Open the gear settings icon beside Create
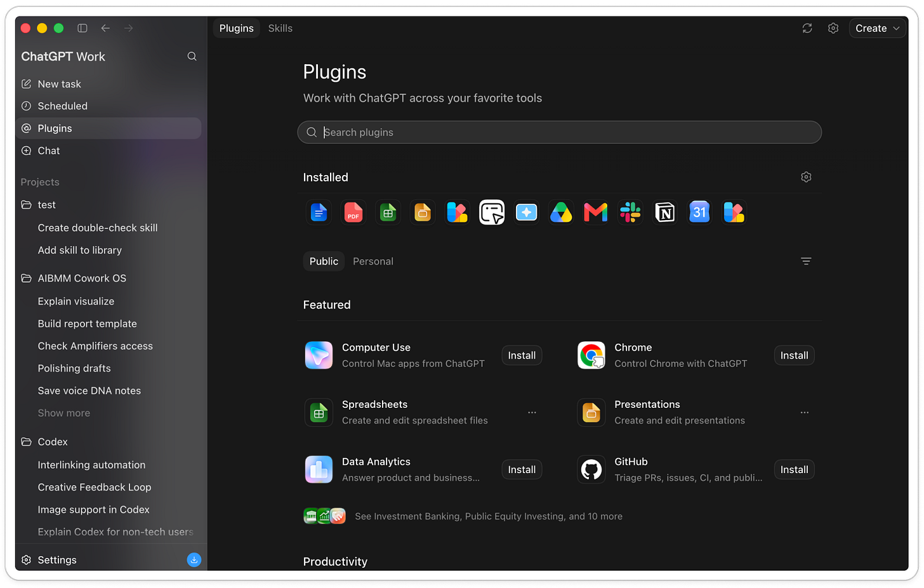This screenshot has height=588, width=924. (833, 28)
